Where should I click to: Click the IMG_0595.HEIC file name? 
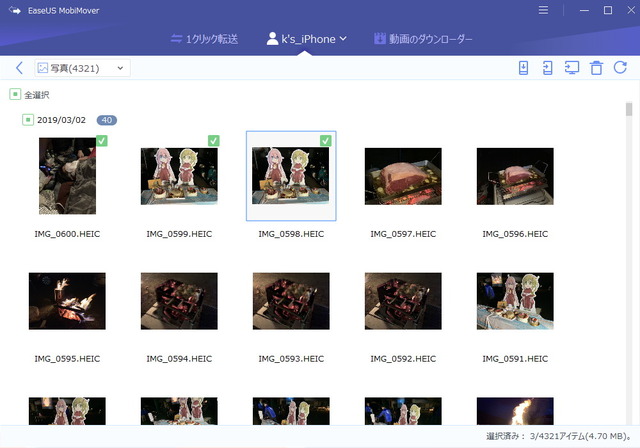67,359
